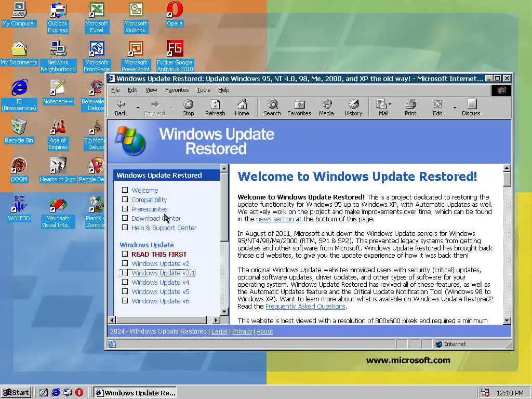Screen dimensions: 532x399
Task: Open the Edit menu
Action: click(x=132, y=90)
